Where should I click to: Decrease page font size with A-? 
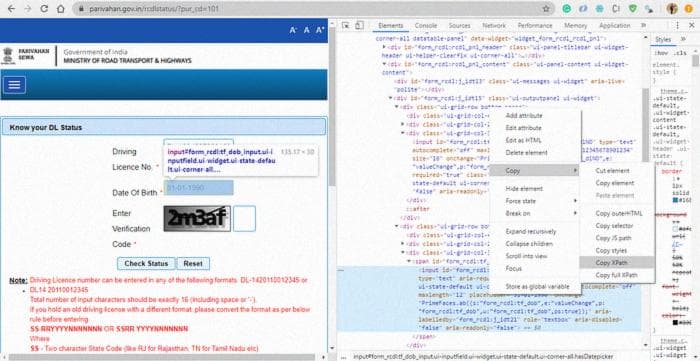(x=293, y=30)
